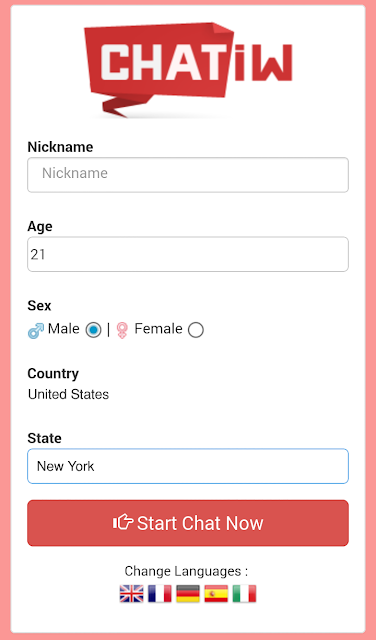
Task: Click the Male text label
Action: [x=64, y=329]
